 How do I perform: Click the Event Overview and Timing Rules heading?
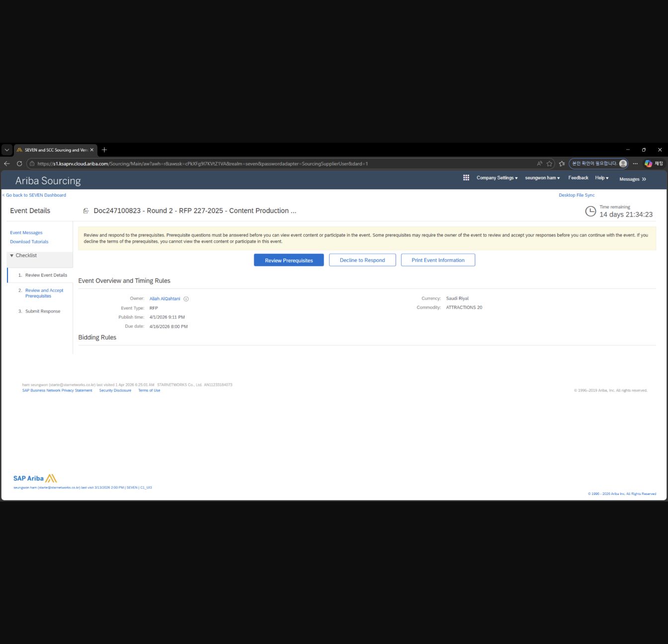124,281
